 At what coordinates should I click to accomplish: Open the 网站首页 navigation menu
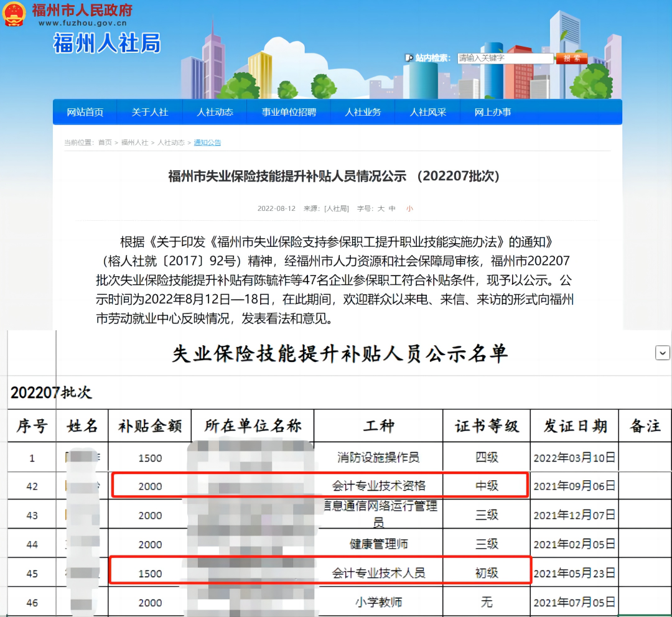tap(85, 111)
